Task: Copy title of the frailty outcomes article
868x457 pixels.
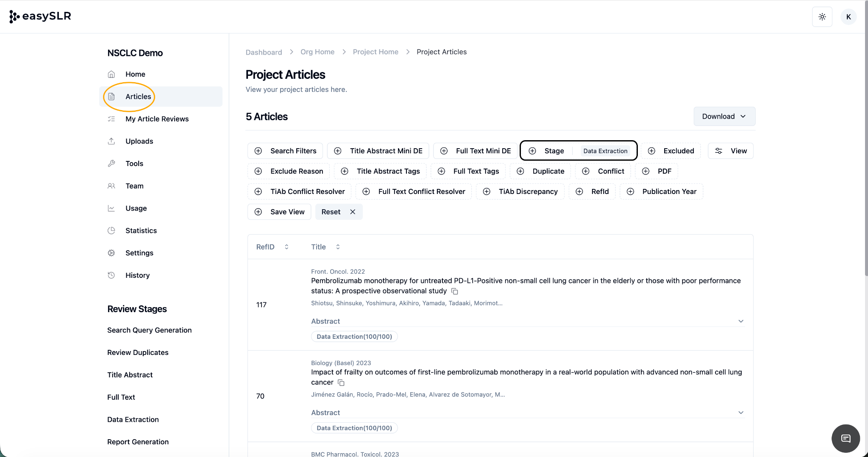Action: coord(341,383)
